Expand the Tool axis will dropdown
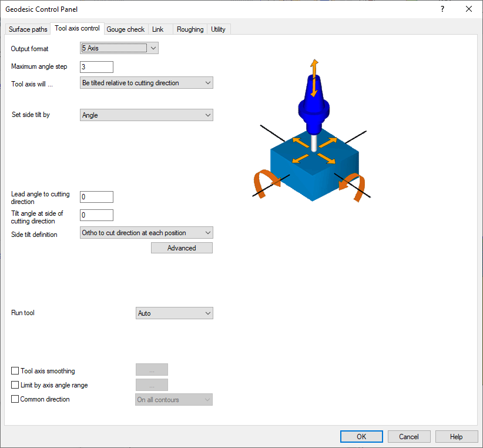The width and height of the screenshot is (483, 448). pyautogui.click(x=146, y=83)
